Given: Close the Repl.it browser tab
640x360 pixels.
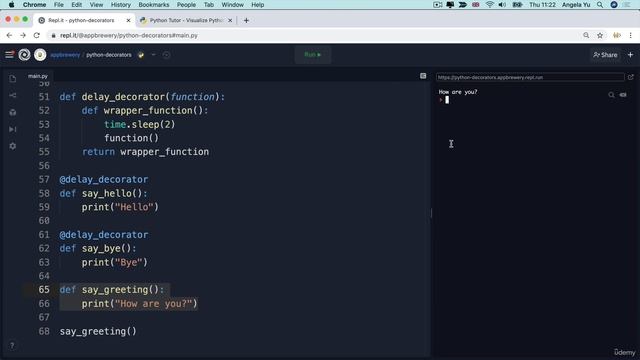Looking at the screenshot, I should 128,20.
